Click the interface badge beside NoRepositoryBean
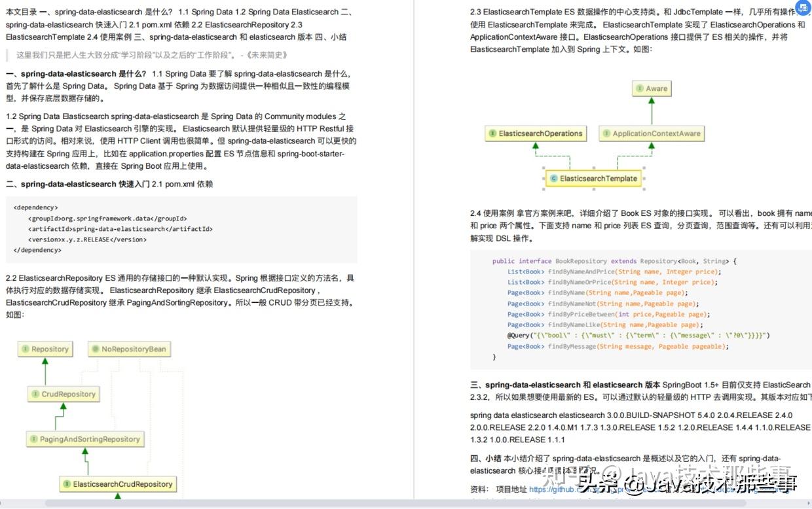 [95, 349]
